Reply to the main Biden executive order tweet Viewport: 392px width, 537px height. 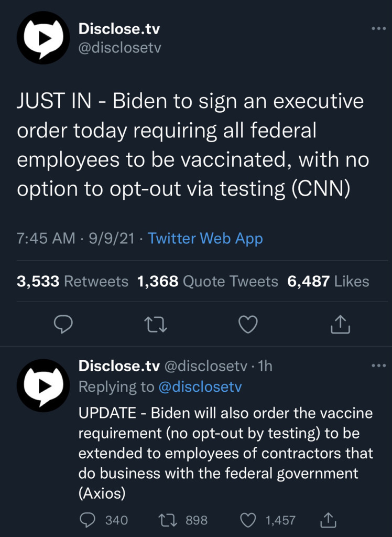coord(63,325)
